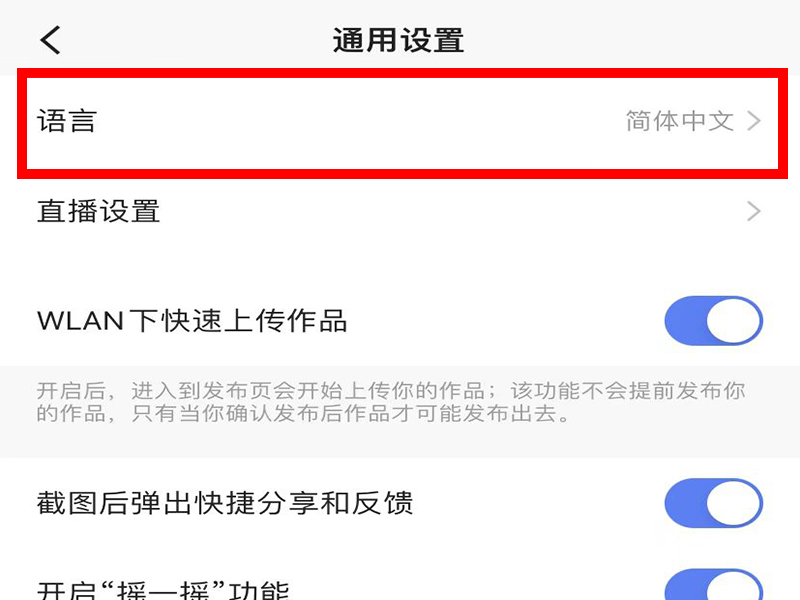Turn off the 开启"摇一摇"功能 switch

(x=713, y=585)
